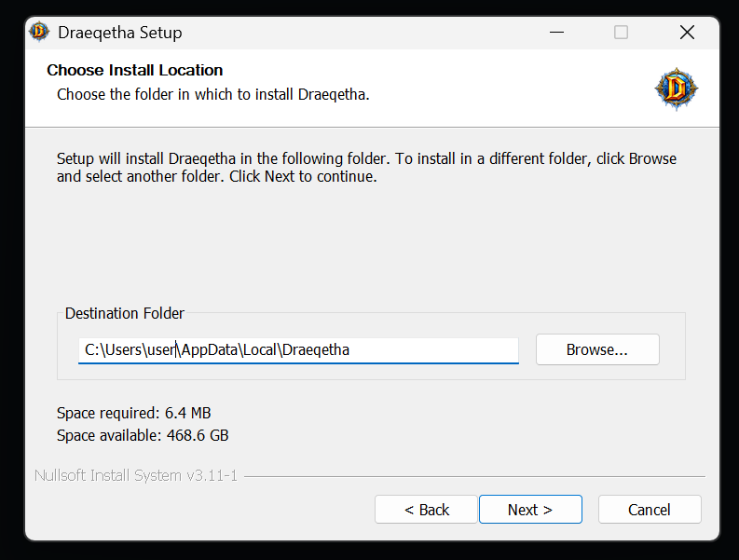Click the Draeqetha title bar icon
This screenshot has width=739, height=560.
(39, 32)
